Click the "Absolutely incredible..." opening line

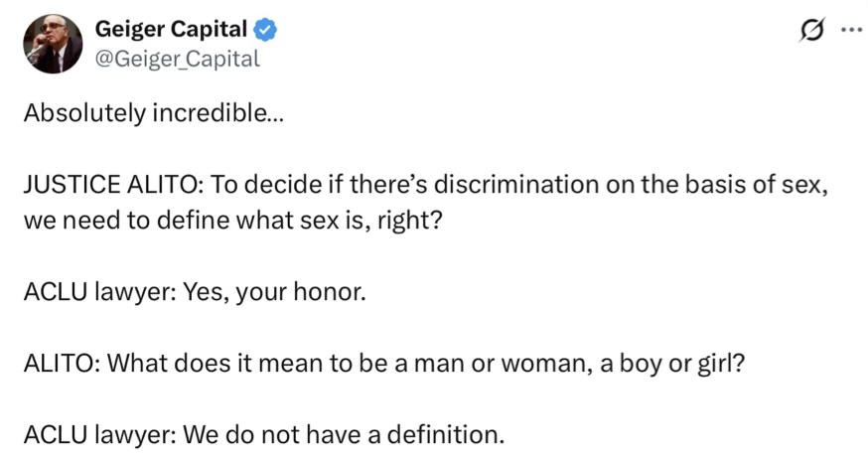pyautogui.click(x=152, y=112)
